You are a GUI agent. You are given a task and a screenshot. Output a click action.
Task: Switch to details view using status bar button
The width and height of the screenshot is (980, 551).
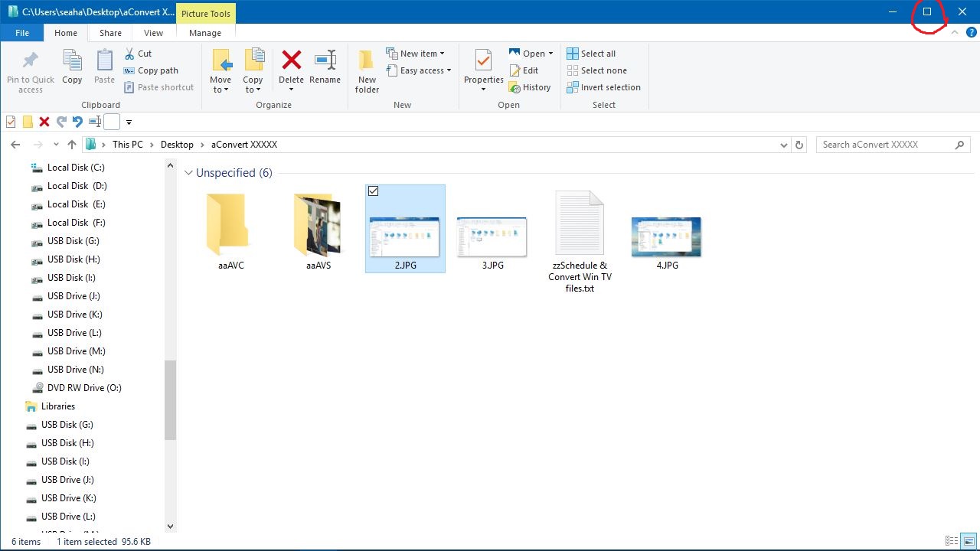(x=952, y=541)
